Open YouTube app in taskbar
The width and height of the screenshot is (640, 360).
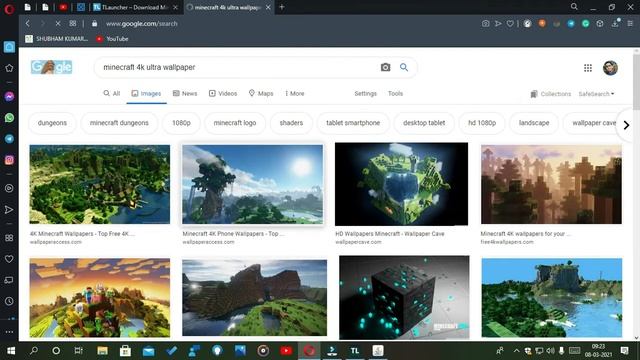pyautogui.click(x=286, y=351)
